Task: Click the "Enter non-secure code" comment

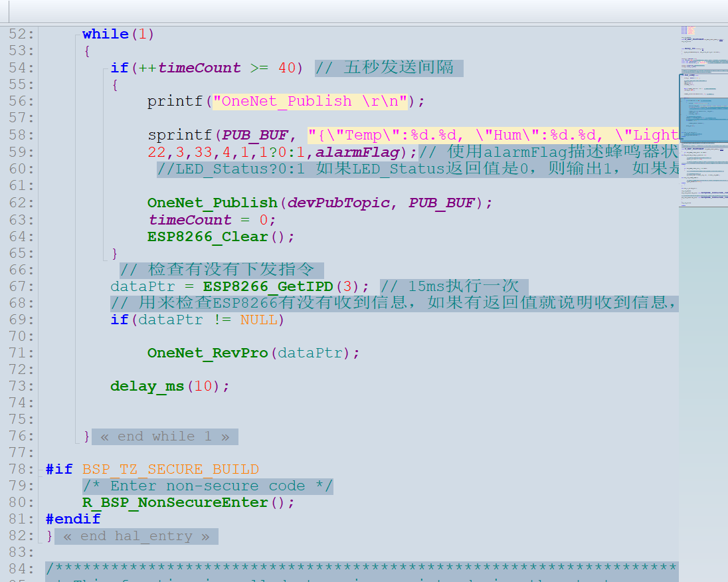Action: click(207, 486)
